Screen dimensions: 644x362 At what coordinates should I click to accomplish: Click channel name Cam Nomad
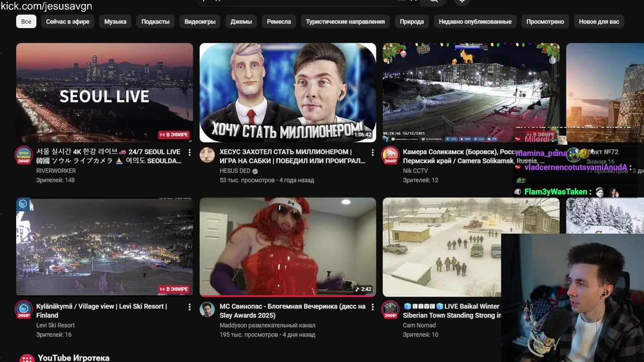419,325
